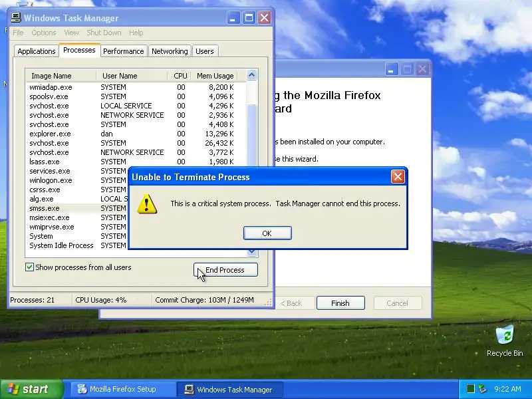Select the msiexec.exe process row
Viewport: 532px width, 399px height.
[77, 217]
